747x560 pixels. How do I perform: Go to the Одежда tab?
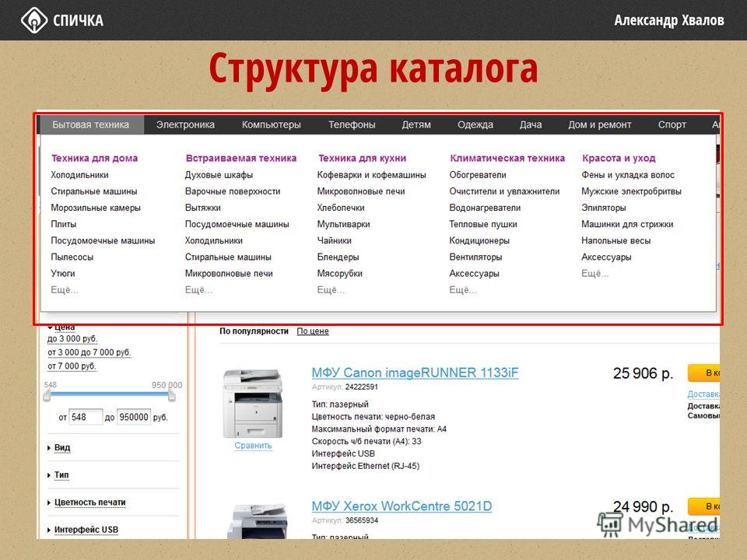pos(475,124)
